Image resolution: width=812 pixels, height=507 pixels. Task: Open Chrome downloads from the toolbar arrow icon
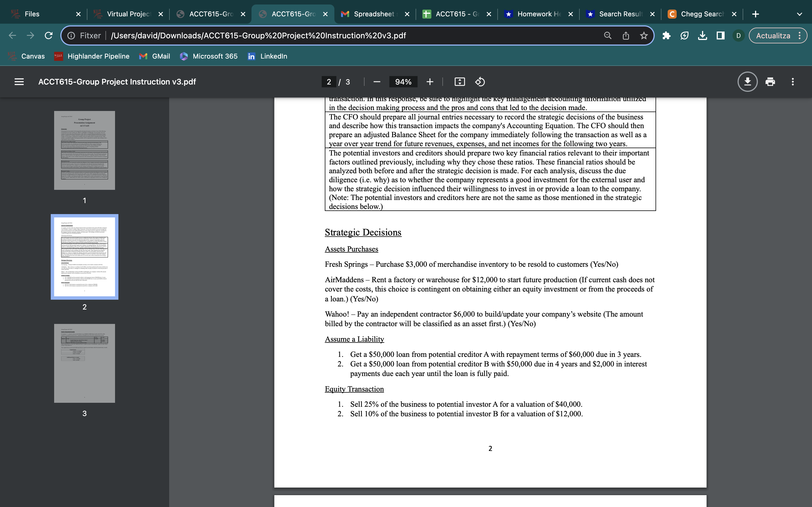(x=703, y=35)
